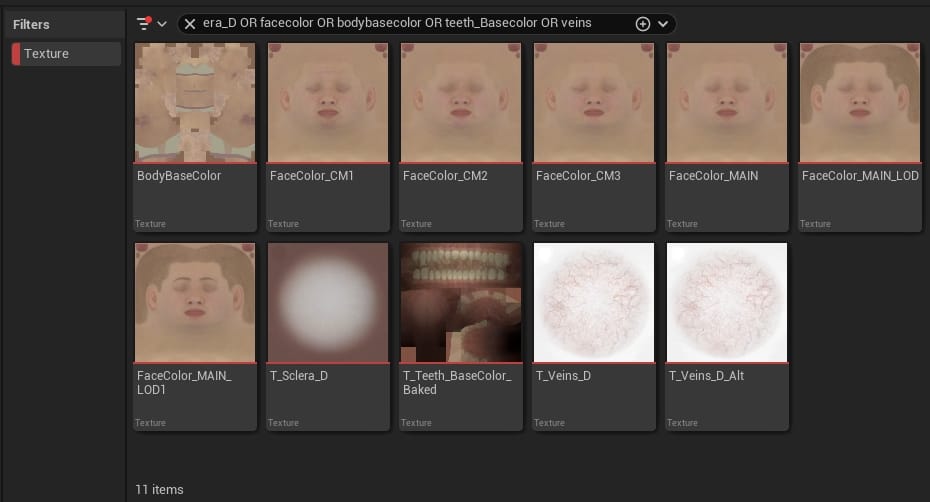Save search with the plus circle icon
This screenshot has width=930, height=502.
643,24
